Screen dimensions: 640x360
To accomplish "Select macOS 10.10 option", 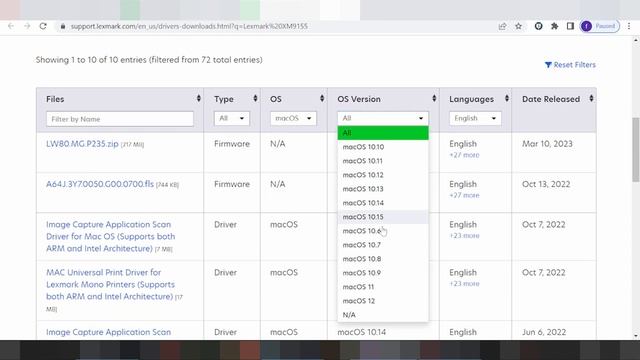I will 383,147.
